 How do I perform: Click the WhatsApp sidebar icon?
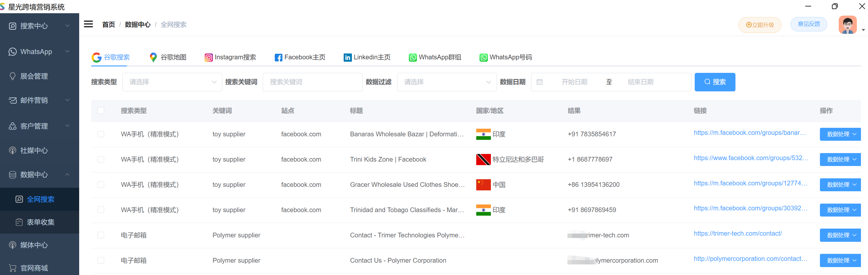point(13,52)
